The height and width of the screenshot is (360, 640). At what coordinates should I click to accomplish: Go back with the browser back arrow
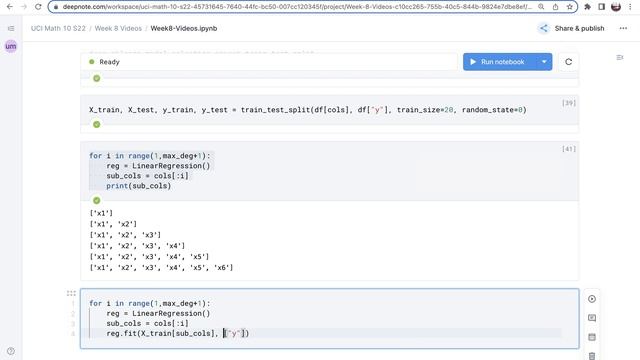9,7
